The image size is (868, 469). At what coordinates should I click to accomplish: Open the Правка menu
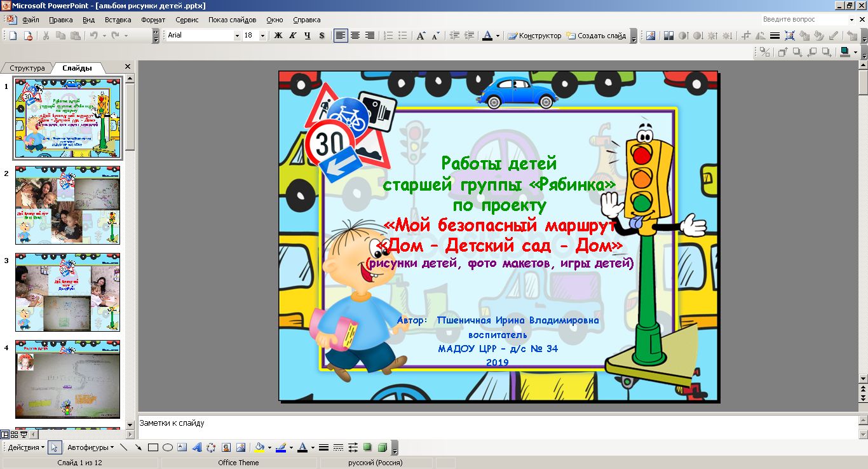coord(60,20)
